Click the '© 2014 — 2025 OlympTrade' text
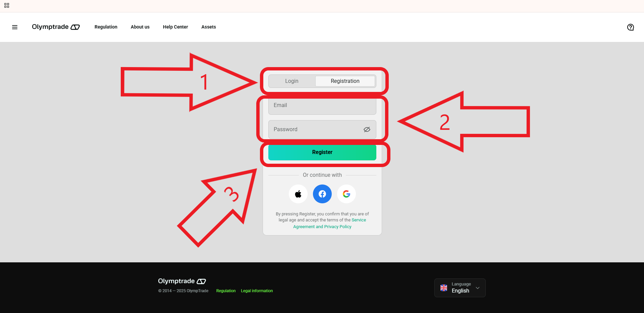The image size is (644, 313). (x=183, y=291)
